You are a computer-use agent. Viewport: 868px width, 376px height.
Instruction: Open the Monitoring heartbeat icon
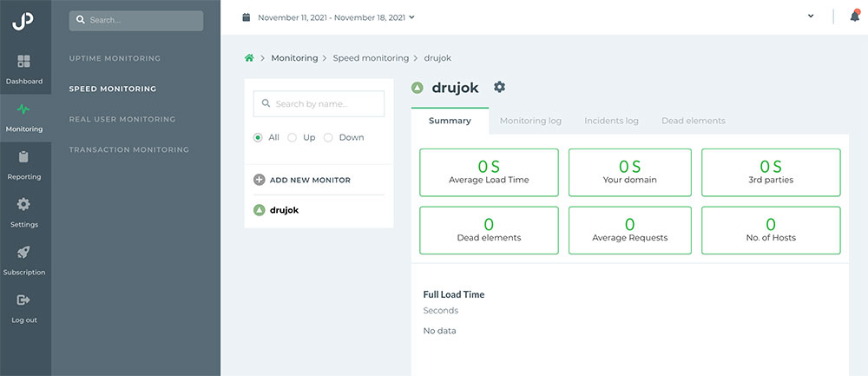[23, 109]
